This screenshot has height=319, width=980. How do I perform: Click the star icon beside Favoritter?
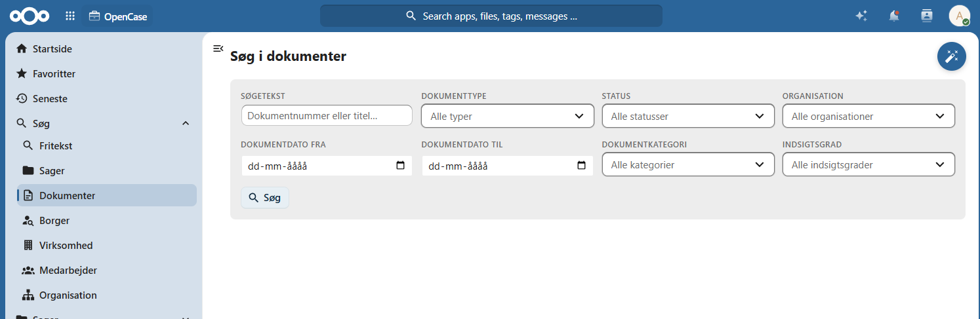(x=22, y=74)
